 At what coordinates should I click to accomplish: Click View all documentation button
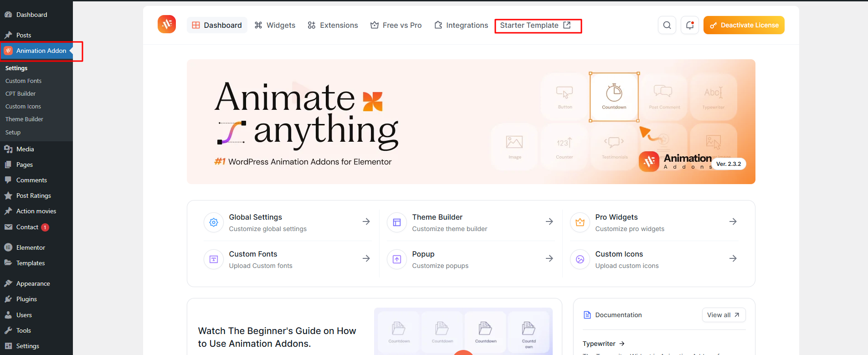coord(724,315)
